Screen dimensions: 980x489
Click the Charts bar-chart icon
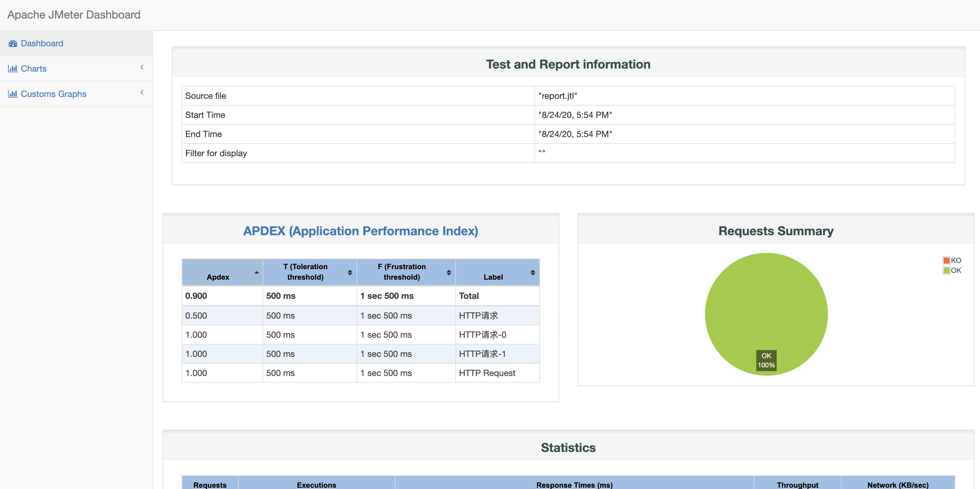(13, 69)
